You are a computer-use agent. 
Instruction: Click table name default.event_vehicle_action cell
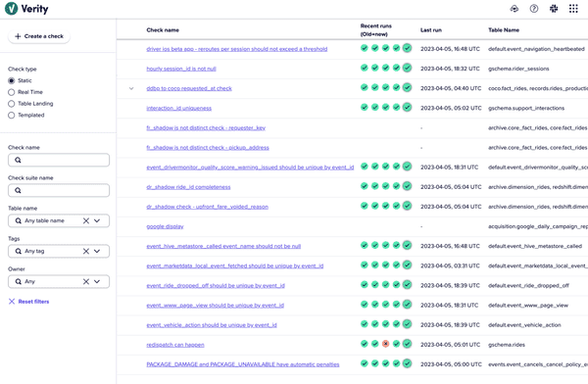pos(524,325)
